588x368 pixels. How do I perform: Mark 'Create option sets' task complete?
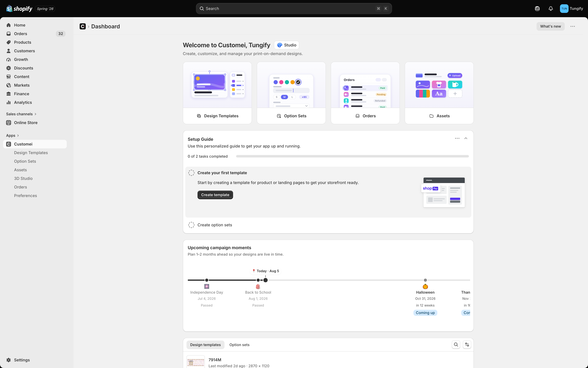(x=191, y=225)
